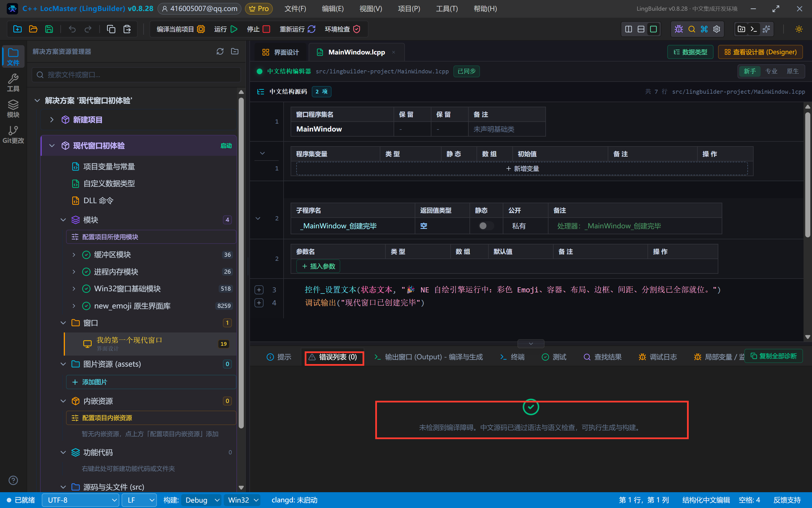This screenshot has width=812, height=508.
Task: Open the 模块 sidebar panel
Action: click(x=13, y=109)
